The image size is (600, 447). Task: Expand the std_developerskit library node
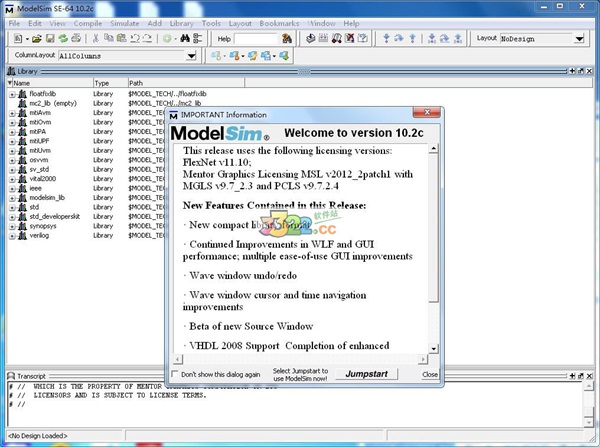click(12, 216)
